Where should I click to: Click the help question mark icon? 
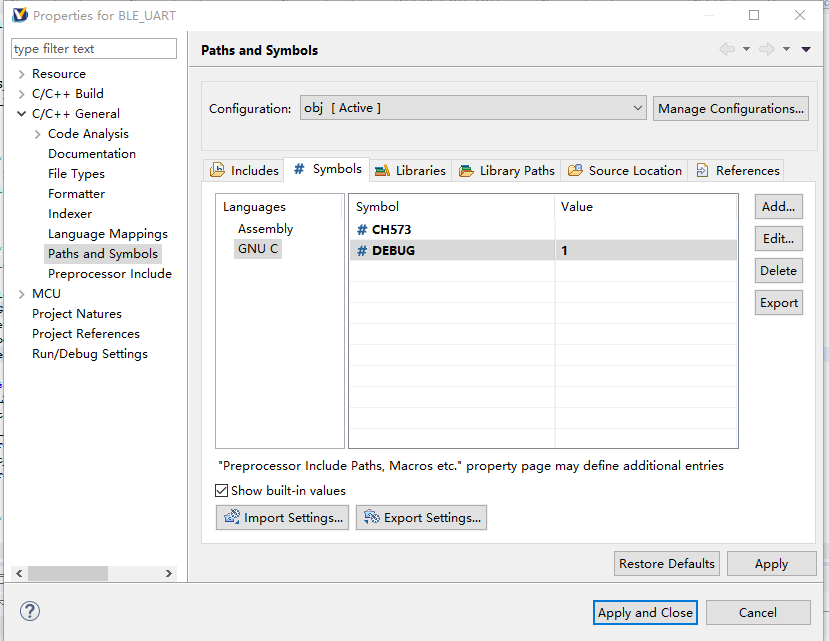tap(30, 611)
